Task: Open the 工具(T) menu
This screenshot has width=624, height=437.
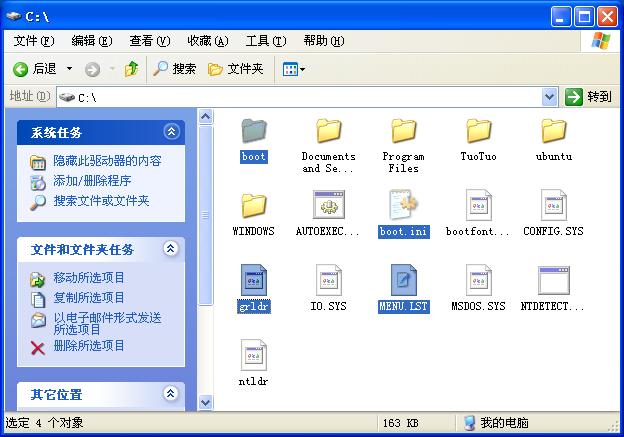Action: pos(266,41)
